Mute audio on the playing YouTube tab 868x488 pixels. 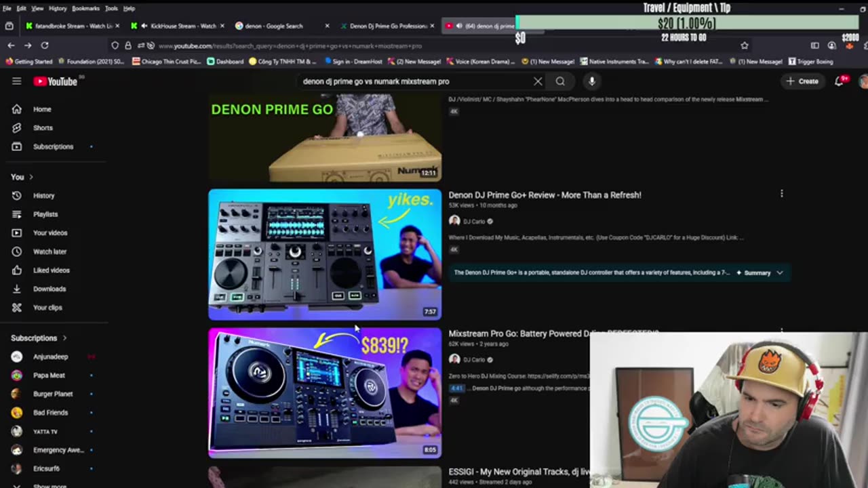(459, 26)
